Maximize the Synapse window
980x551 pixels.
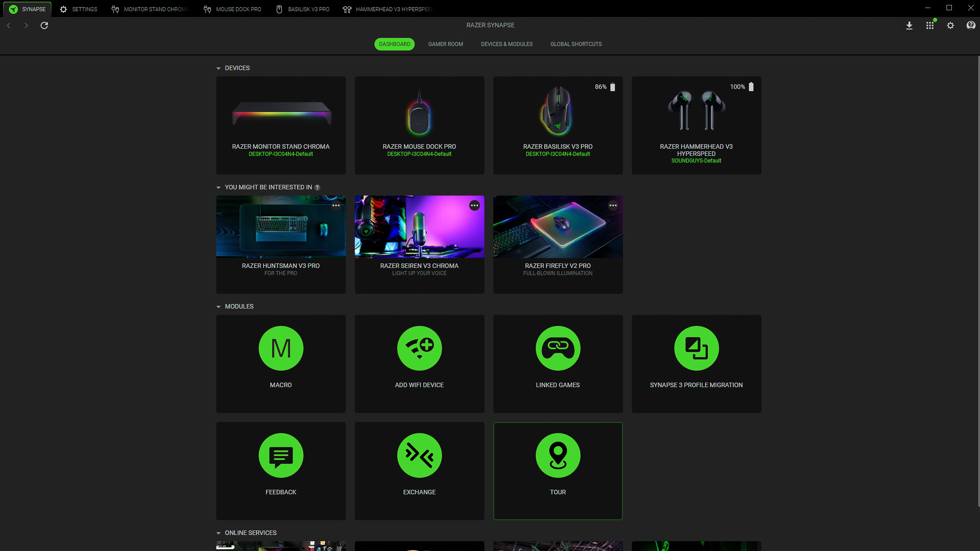pyautogui.click(x=949, y=8)
